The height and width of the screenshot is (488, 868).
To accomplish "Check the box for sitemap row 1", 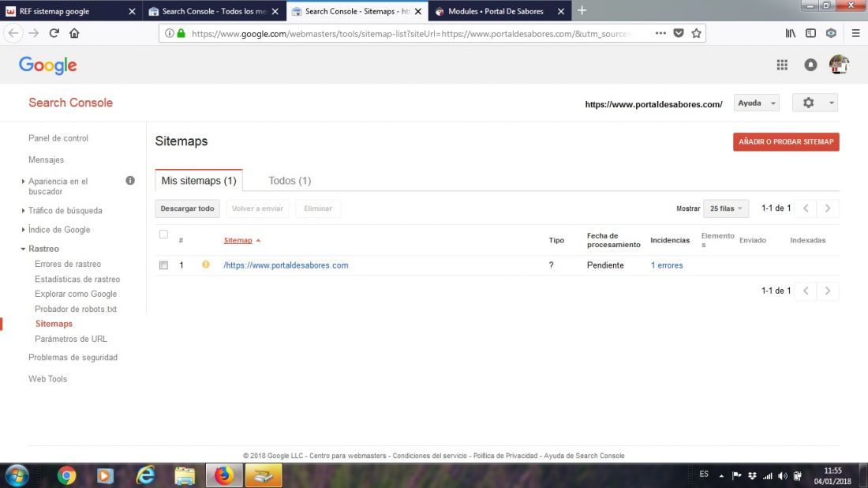I will coord(163,265).
